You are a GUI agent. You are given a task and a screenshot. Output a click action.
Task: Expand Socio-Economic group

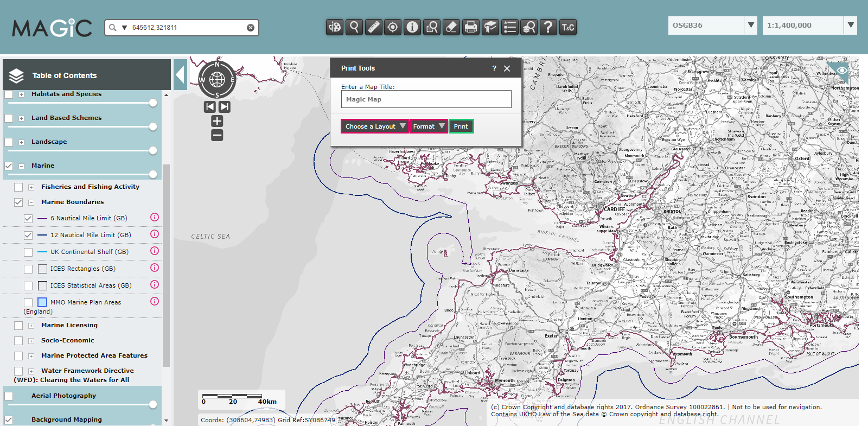(x=31, y=341)
